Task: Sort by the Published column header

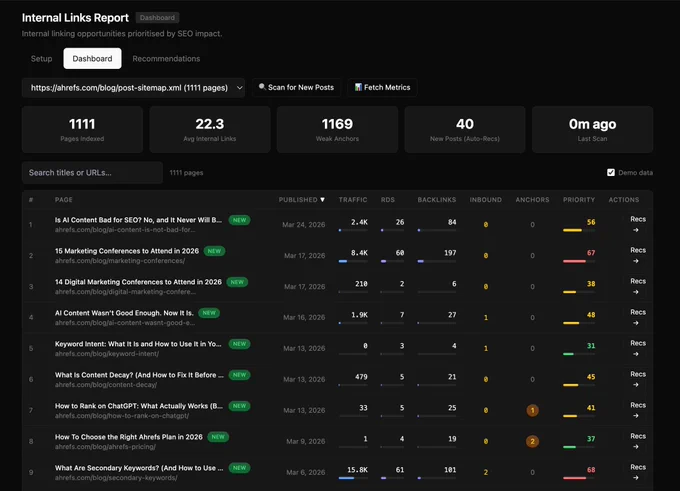Action: click(x=301, y=200)
